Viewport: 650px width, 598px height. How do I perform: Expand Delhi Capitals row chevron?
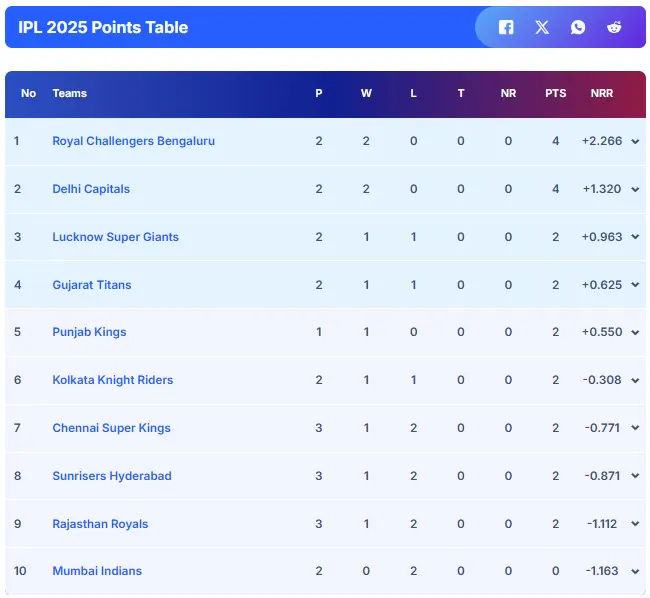(x=635, y=190)
